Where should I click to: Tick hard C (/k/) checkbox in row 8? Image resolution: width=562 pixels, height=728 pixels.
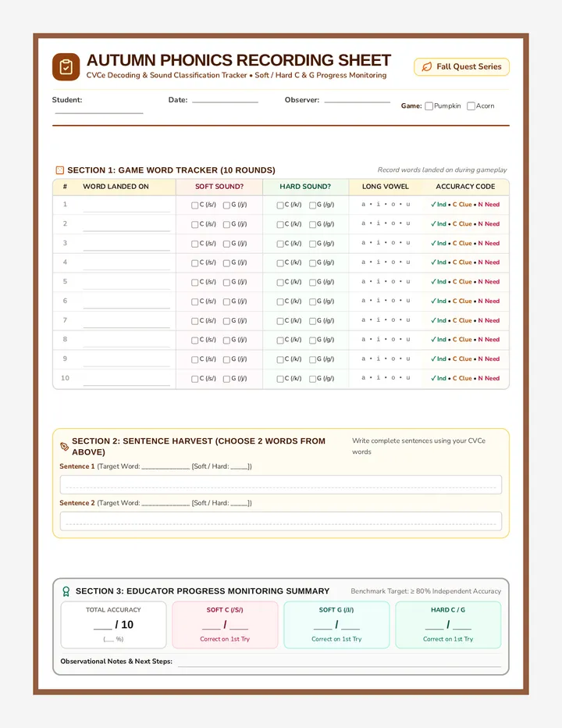pos(280,341)
